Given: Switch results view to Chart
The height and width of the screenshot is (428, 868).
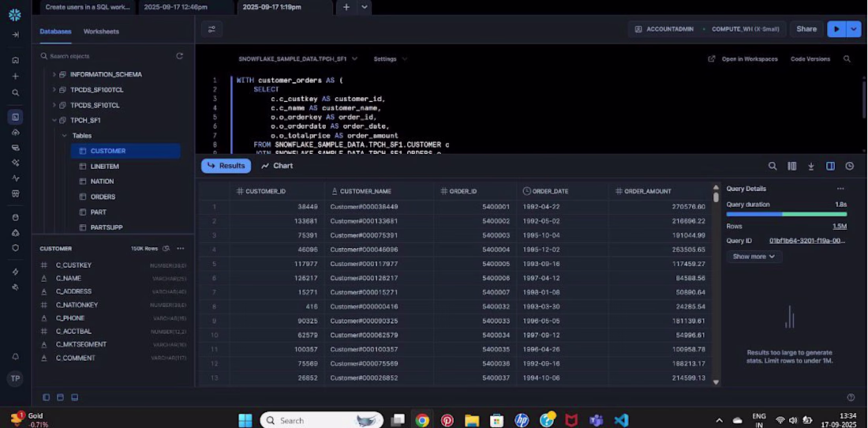Looking at the screenshot, I should (277, 166).
